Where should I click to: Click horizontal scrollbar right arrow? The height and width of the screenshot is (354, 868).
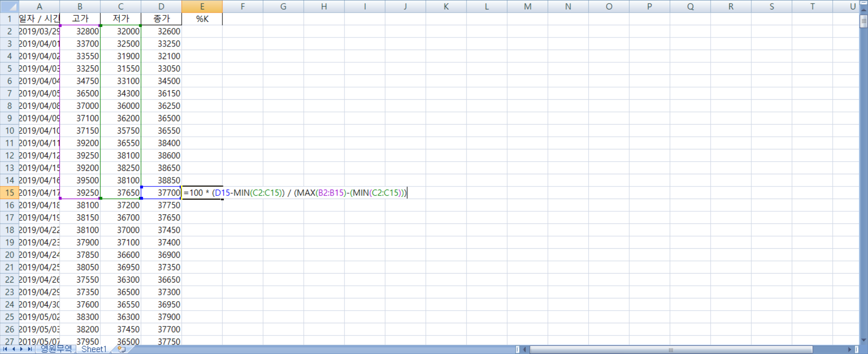850,349
